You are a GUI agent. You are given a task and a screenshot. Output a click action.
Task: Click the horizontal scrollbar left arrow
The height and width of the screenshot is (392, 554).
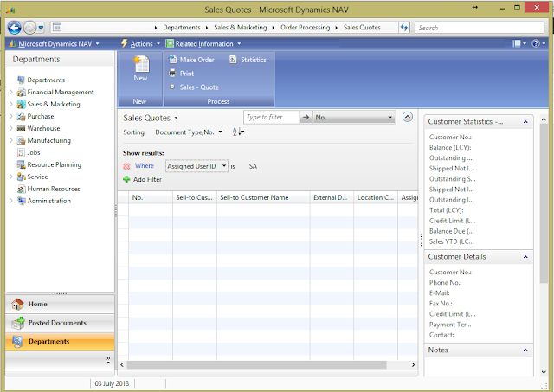coord(122,365)
